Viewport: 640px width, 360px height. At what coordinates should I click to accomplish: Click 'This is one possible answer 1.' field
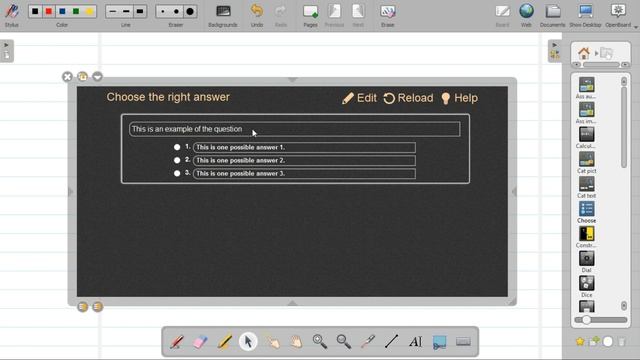coord(304,147)
